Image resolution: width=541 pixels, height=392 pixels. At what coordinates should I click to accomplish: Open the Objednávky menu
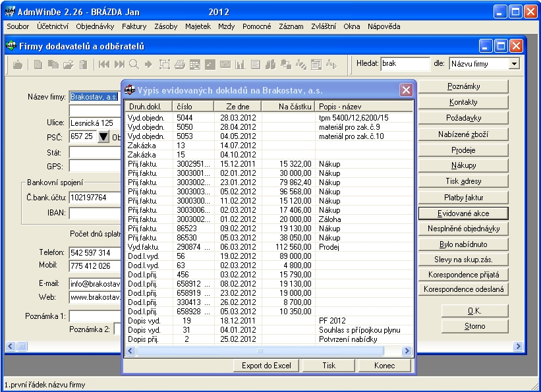coord(95,26)
